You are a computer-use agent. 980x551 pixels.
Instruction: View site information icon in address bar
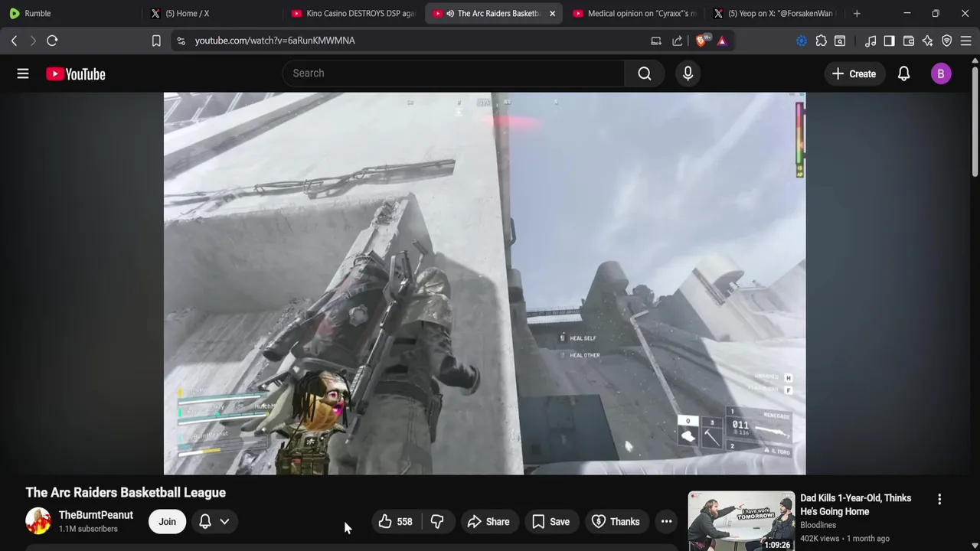point(181,41)
